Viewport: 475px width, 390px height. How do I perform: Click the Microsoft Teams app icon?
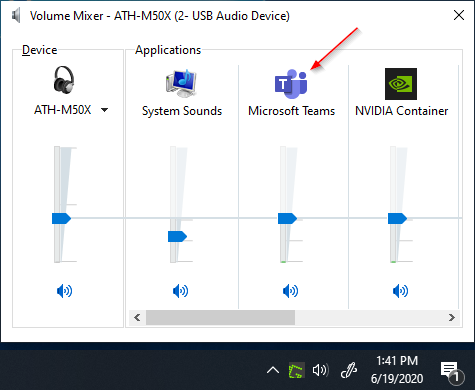(x=291, y=84)
